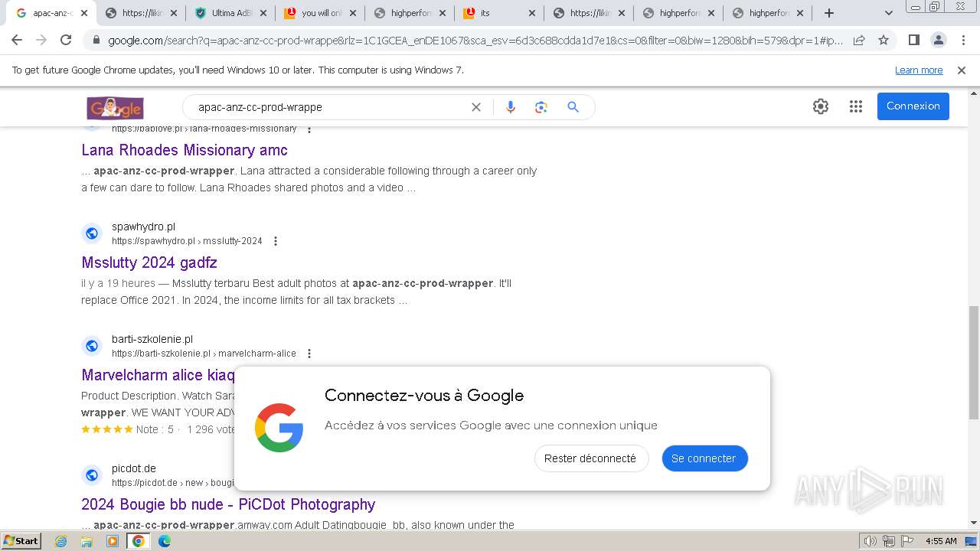Click the picdot.de site favicon
980x551 pixels.
point(92,475)
